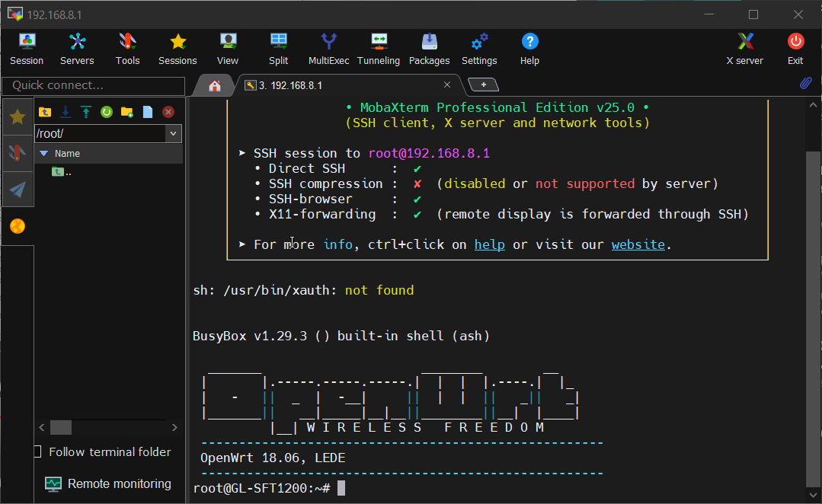Click the View toolbar icon

tap(228, 49)
